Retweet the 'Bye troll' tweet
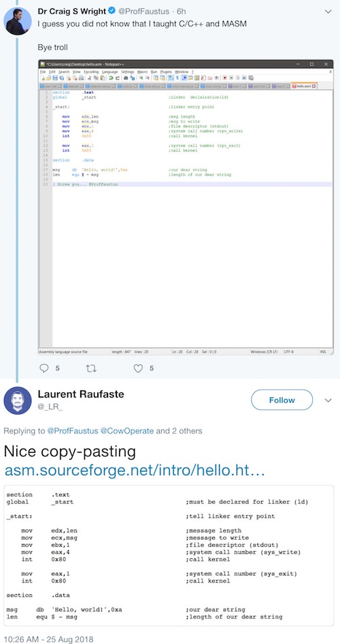This screenshot has height=644, width=340. pyautogui.click(x=90, y=368)
